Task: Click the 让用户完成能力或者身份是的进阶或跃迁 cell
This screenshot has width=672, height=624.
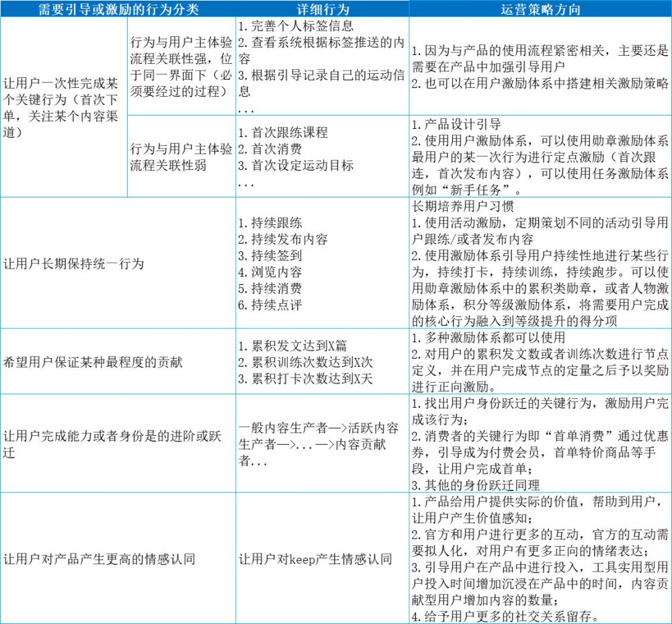Action: click(x=113, y=444)
